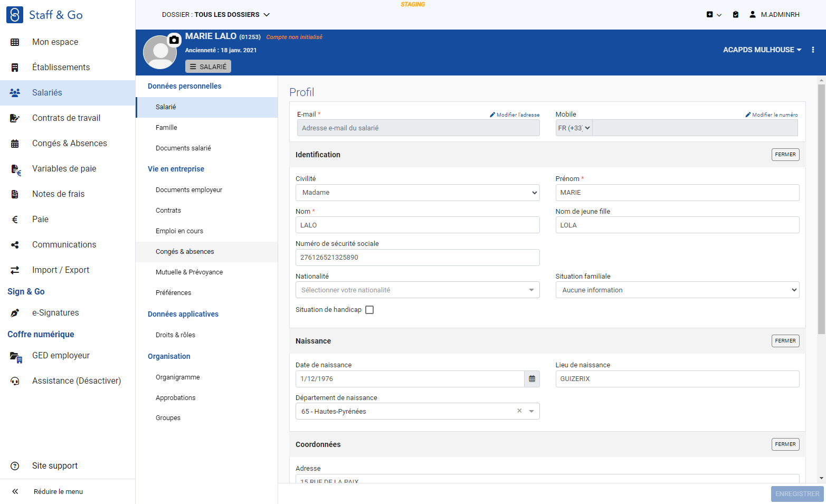Open M.ADMINRH user menu

point(774,15)
